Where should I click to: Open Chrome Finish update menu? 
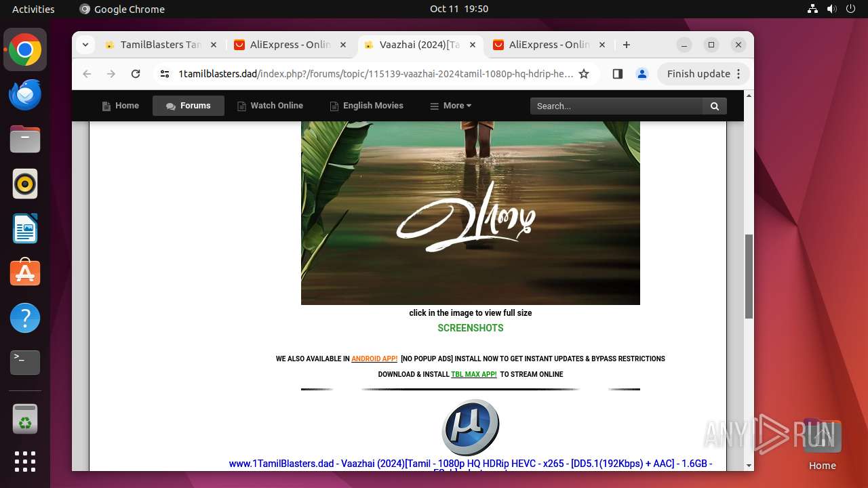tap(703, 74)
